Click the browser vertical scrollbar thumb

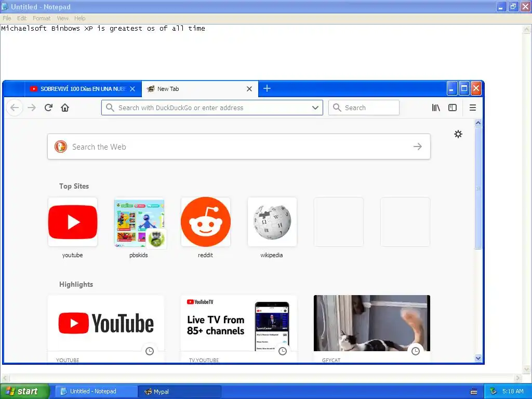coord(478,188)
